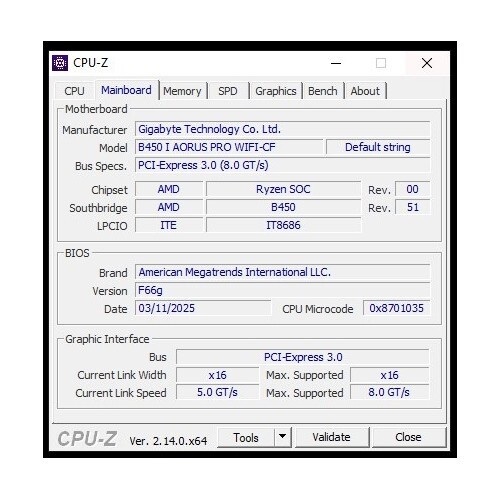The width and height of the screenshot is (500, 500).
Task: Select the Manufacturer field Gigabyte Technology Co. Ltd.
Action: point(283,129)
